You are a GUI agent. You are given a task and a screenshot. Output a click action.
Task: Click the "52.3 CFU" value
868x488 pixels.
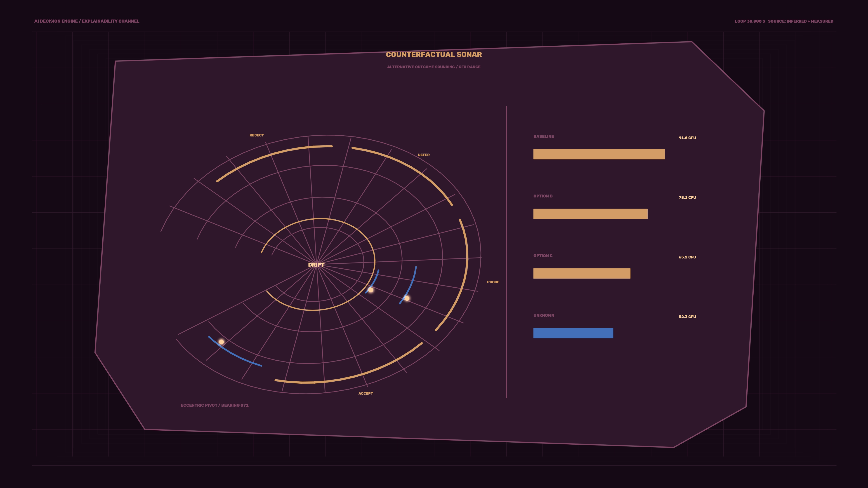point(687,317)
